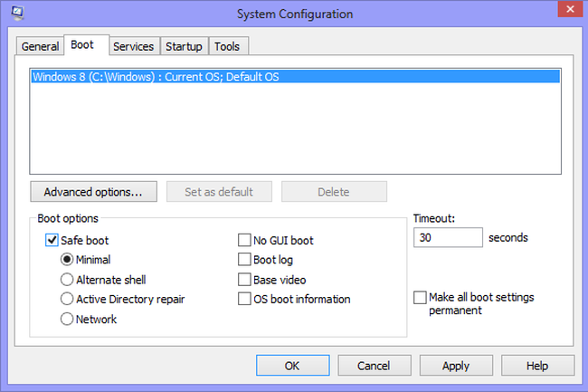Viewport: 588px width, 392px height.
Task: Enable the Boot log checkbox
Action: [244, 259]
